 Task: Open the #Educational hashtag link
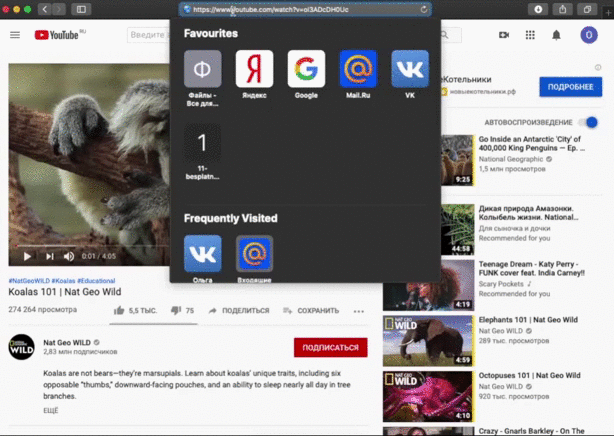96,280
